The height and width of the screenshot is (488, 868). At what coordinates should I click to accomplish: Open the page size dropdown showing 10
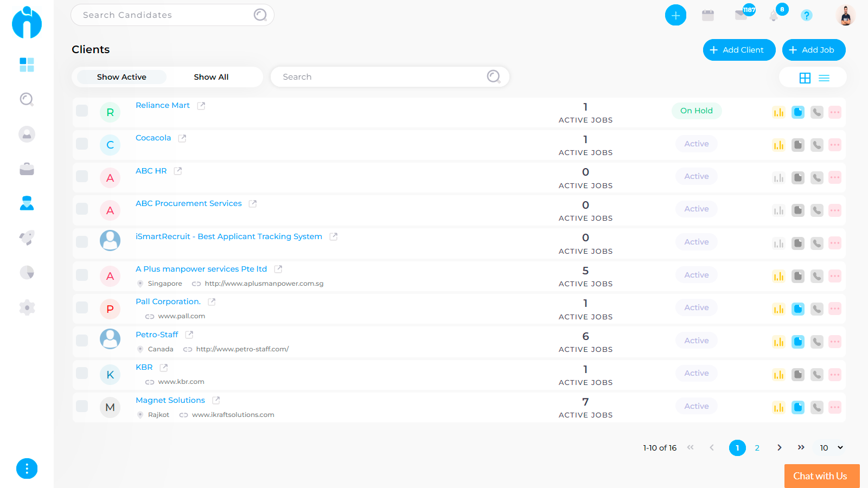831,448
